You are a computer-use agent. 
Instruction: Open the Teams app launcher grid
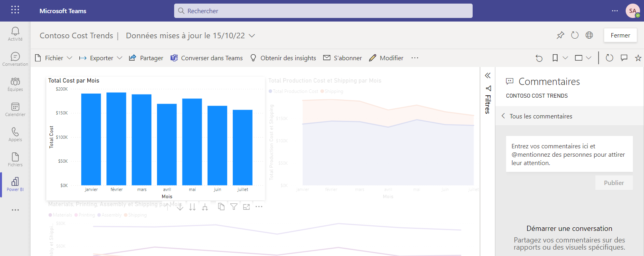point(15,10)
